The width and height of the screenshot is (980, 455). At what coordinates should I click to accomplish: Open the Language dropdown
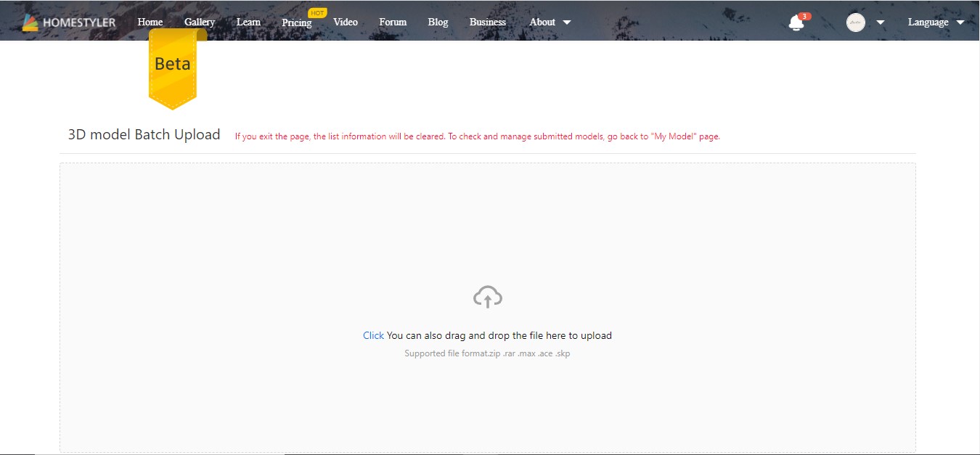tap(936, 22)
